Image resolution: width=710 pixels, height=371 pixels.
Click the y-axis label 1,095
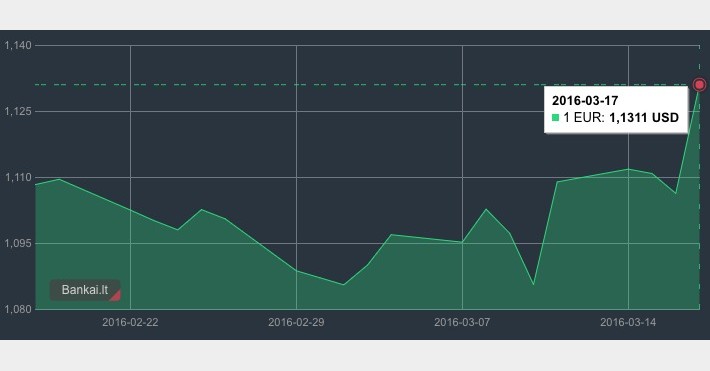pos(18,243)
